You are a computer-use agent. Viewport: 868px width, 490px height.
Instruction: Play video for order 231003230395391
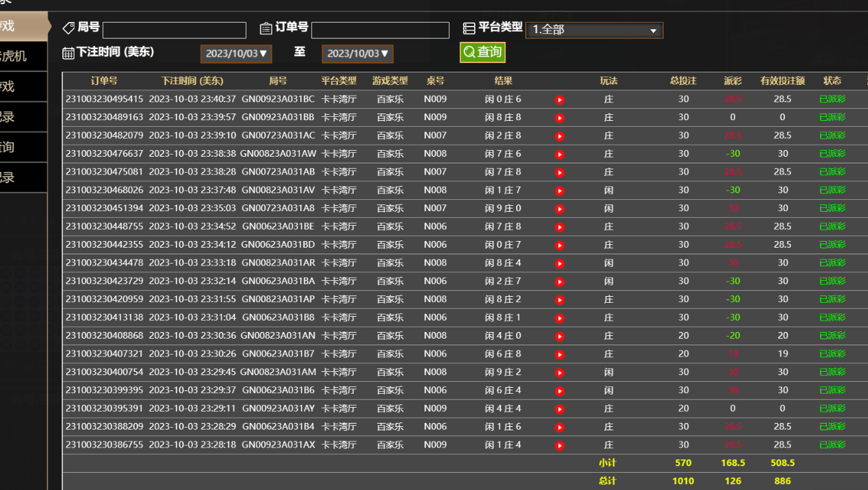(560, 410)
